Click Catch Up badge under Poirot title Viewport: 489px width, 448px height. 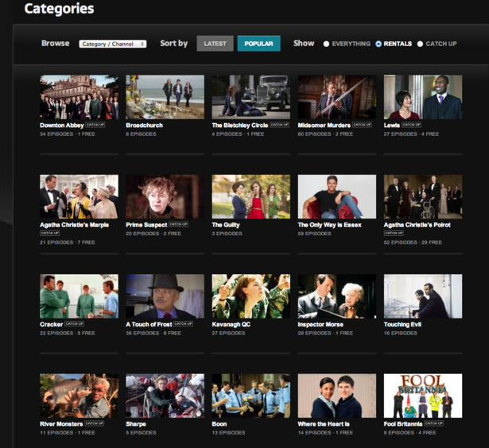tap(394, 233)
